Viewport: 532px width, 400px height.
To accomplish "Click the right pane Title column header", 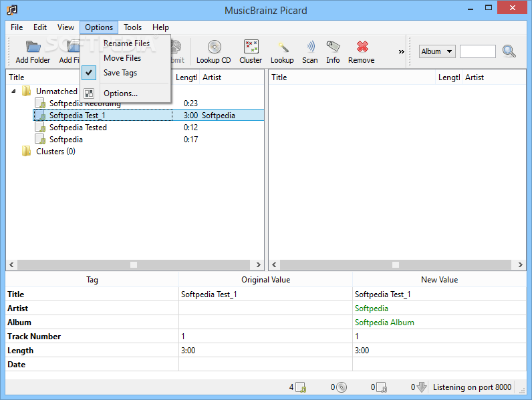I will (352, 77).
